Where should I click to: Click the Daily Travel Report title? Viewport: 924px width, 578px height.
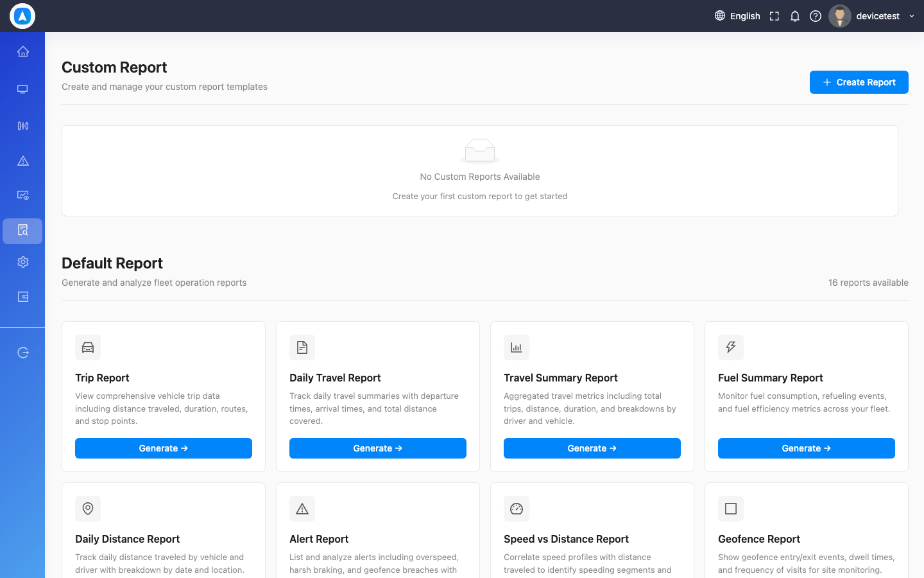pos(335,378)
